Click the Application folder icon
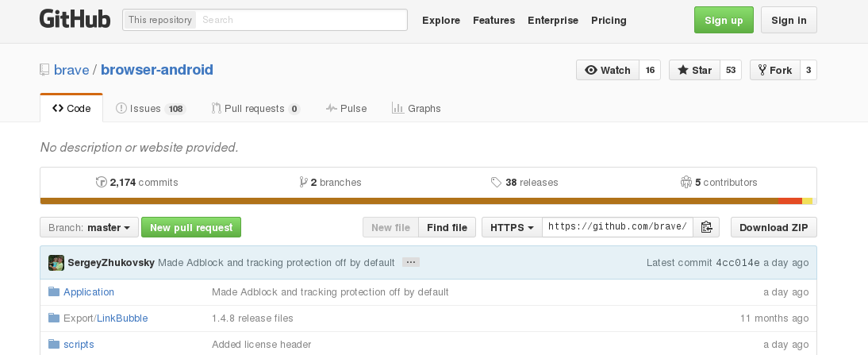The width and height of the screenshot is (868, 355). 54,291
